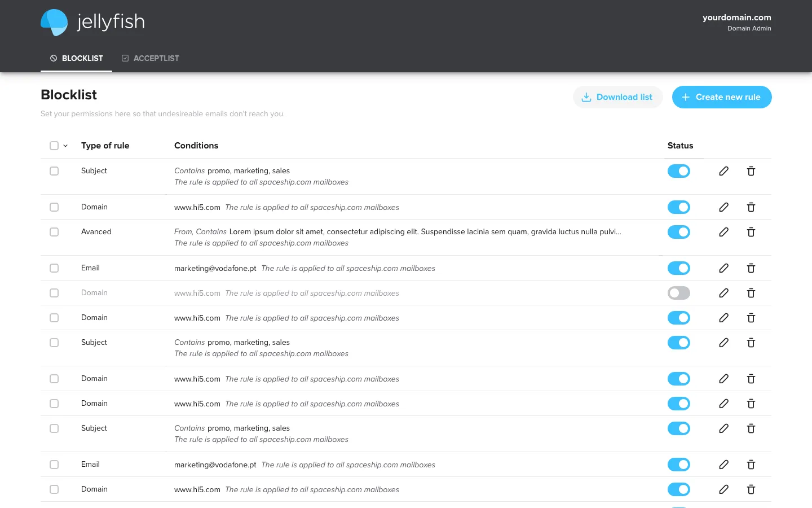
Task: Open the yourdomain.com Domain Admin account menu
Action: [736, 22]
